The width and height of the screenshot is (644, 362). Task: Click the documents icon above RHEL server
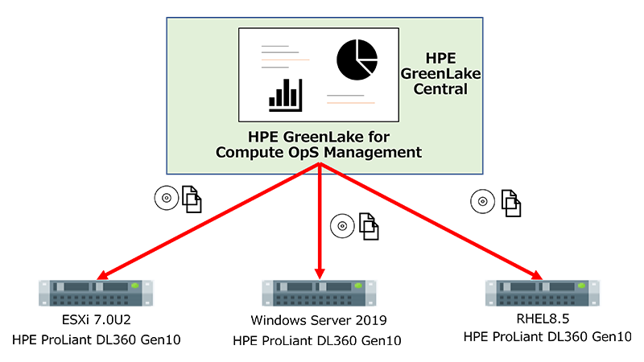click(x=511, y=204)
